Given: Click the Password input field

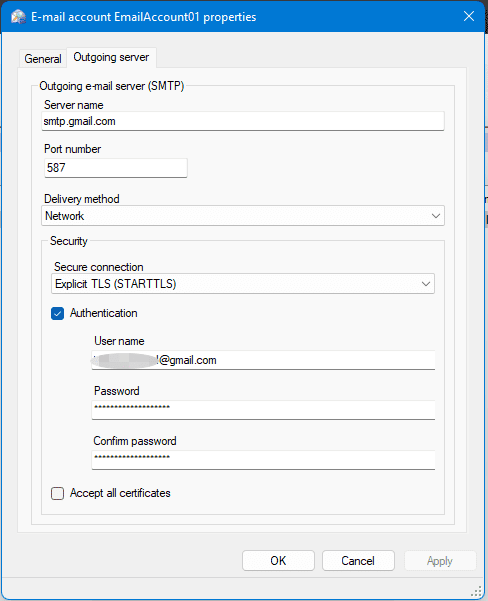Looking at the screenshot, I should [263, 410].
